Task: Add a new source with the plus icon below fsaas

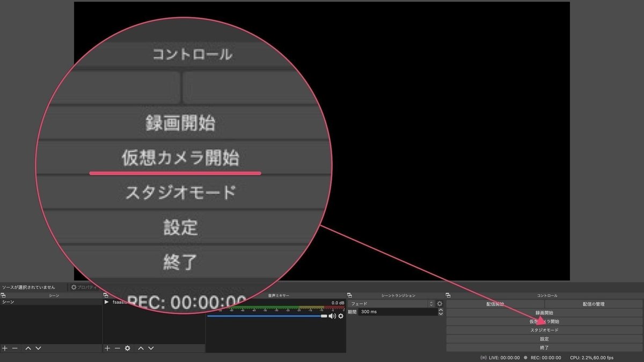Action: pos(107,348)
